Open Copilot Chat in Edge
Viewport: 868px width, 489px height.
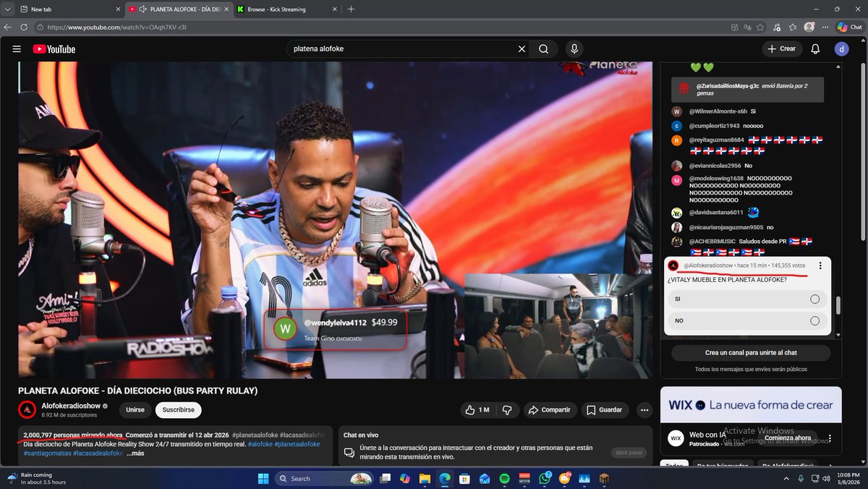tap(849, 27)
